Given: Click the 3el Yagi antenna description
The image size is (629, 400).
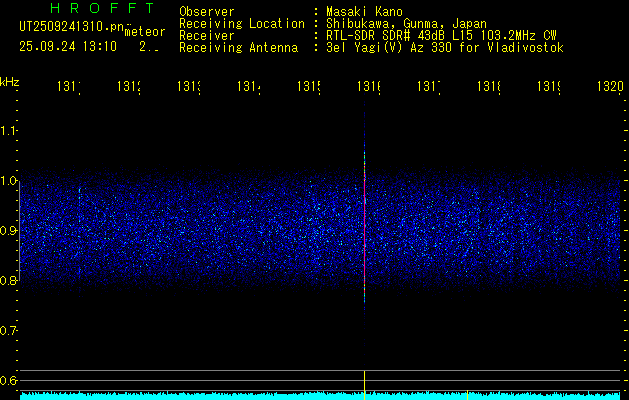Looking at the screenshot, I should coord(438,47).
